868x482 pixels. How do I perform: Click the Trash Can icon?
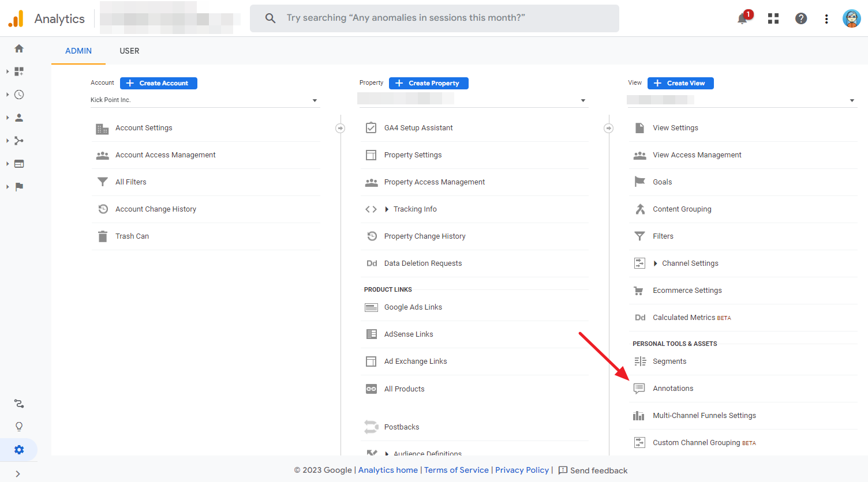point(103,236)
